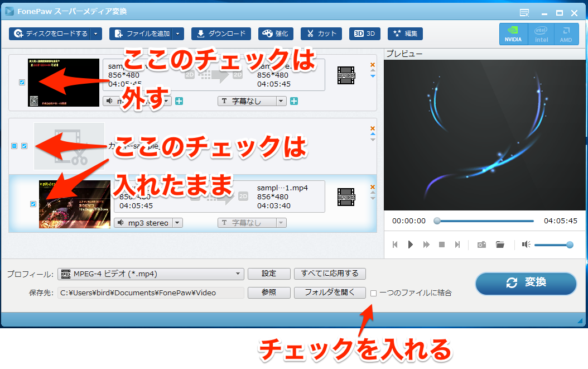Click the preview current time 00:00:00

[409, 221]
